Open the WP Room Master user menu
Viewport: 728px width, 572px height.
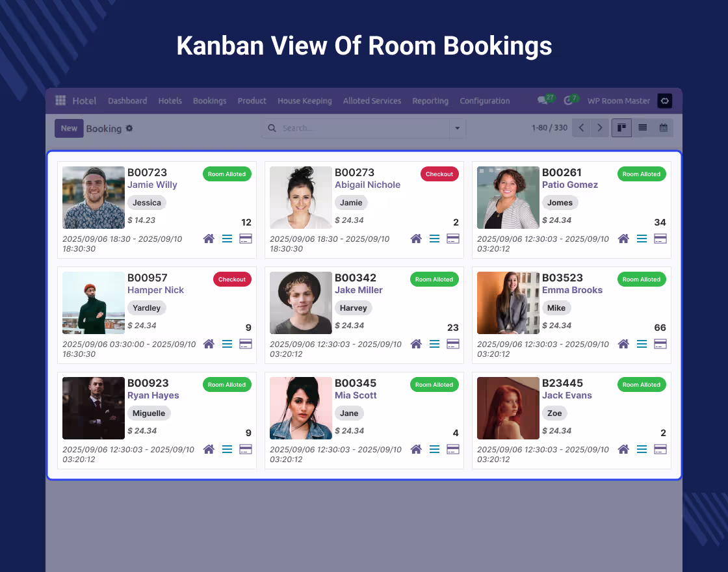click(x=618, y=101)
